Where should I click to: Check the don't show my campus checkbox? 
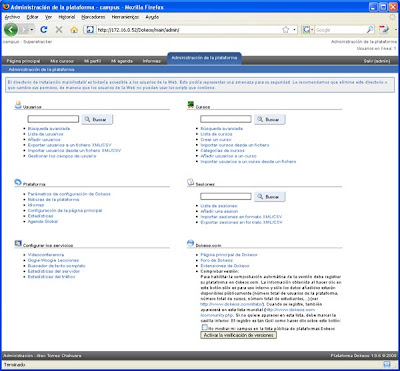[x=204, y=327]
